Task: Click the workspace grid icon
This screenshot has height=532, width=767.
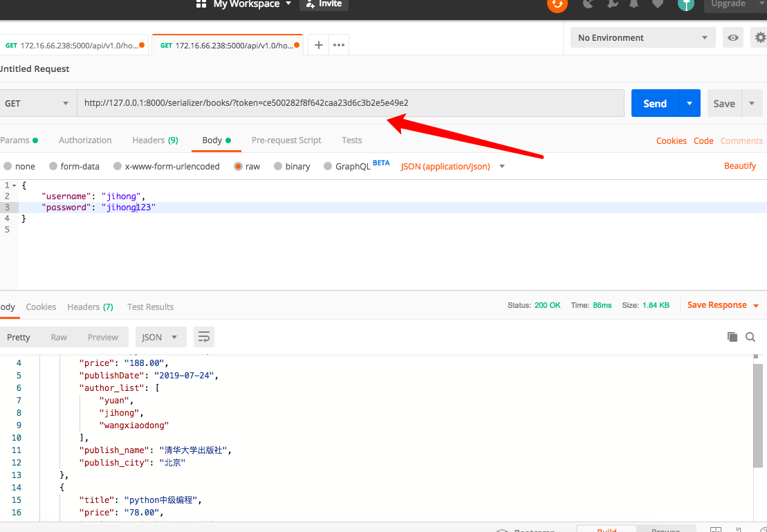Action: click(x=201, y=4)
